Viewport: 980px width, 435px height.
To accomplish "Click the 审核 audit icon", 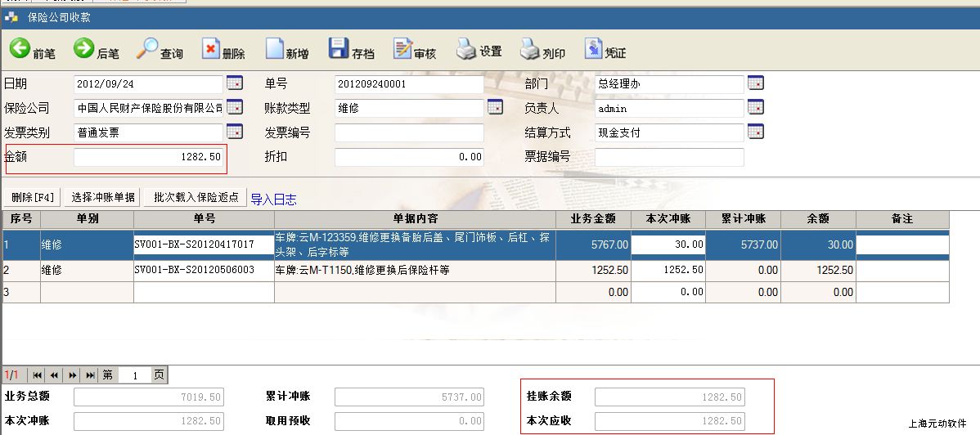I will tap(402, 50).
